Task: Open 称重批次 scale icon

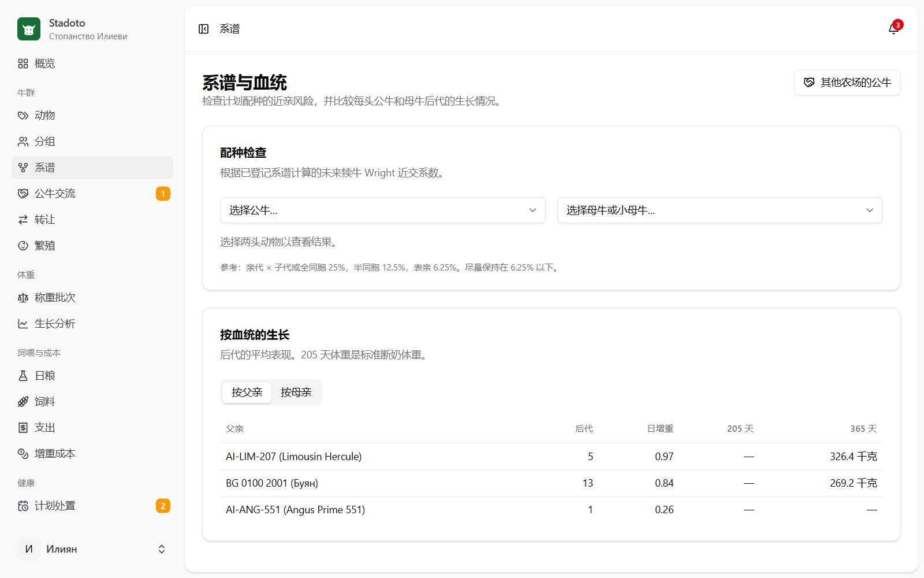Action: click(23, 298)
